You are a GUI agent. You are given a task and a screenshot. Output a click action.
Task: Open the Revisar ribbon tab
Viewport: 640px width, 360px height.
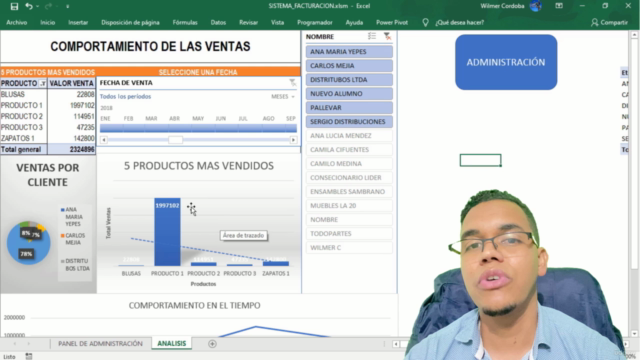(x=248, y=22)
